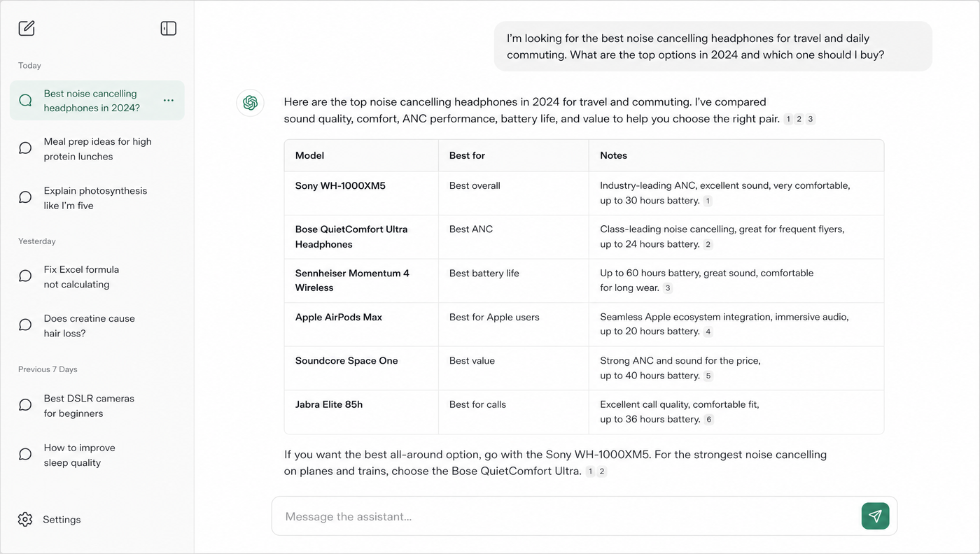Start a new chat with the compose icon
980x554 pixels.
click(27, 28)
